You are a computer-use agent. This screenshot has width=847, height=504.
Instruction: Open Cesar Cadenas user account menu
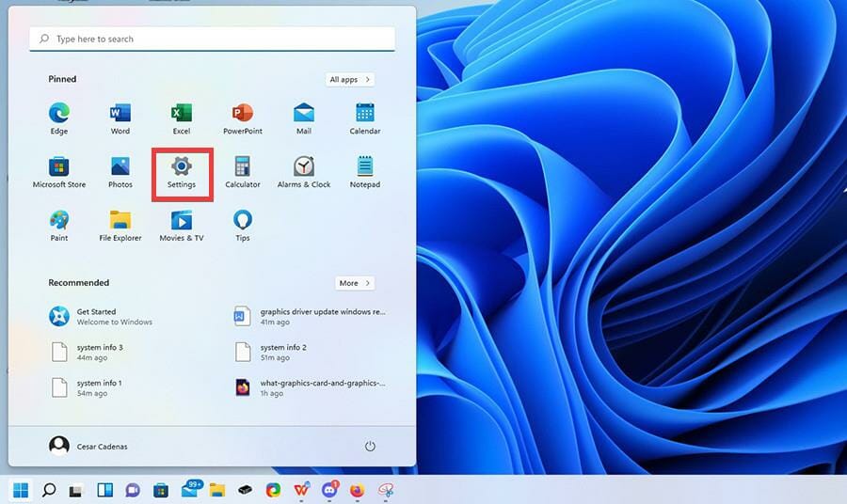click(x=88, y=447)
